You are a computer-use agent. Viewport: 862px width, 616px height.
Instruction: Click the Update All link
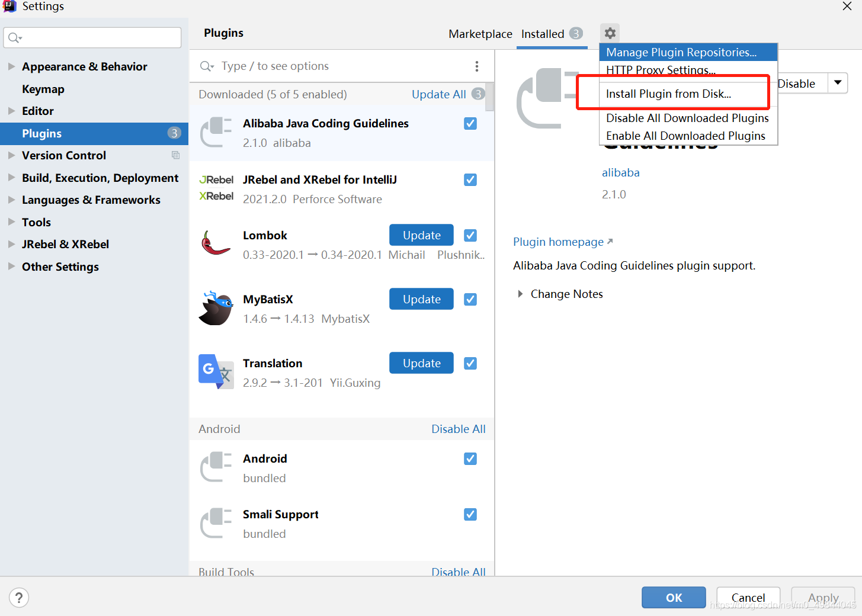(439, 94)
